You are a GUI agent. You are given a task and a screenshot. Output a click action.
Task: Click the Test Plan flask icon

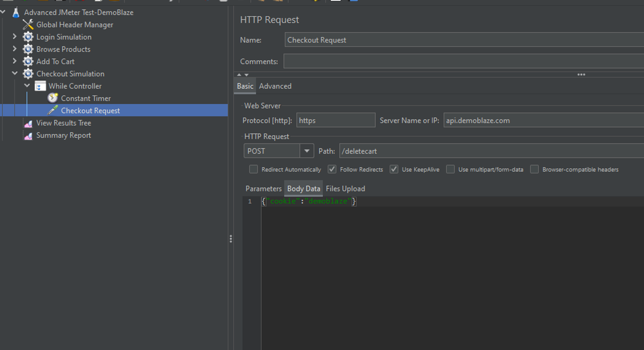pyautogui.click(x=16, y=12)
